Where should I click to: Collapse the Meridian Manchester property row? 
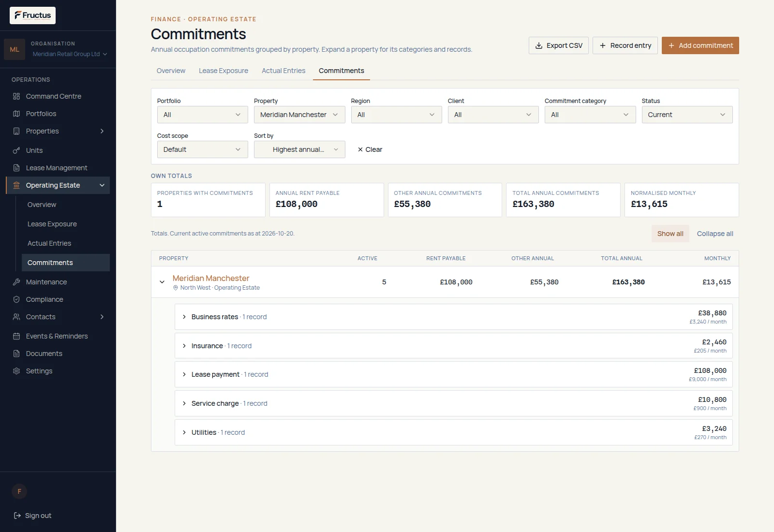(x=162, y=282)
